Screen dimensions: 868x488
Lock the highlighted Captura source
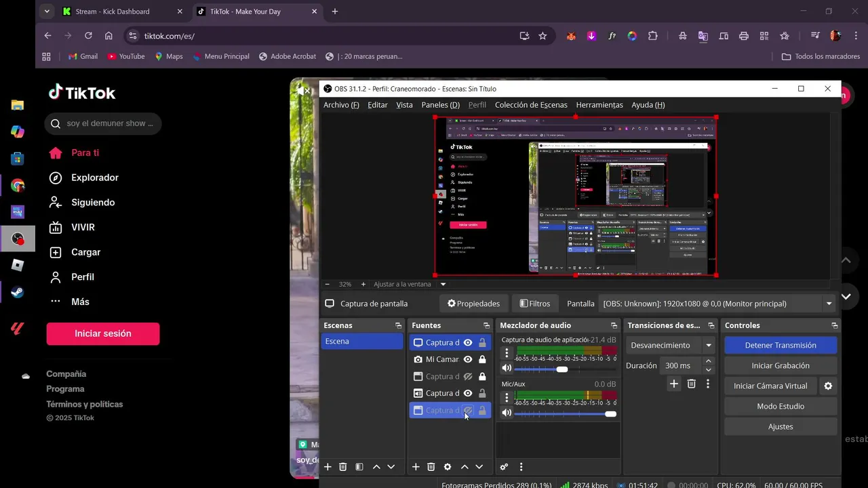click(482, 410)
